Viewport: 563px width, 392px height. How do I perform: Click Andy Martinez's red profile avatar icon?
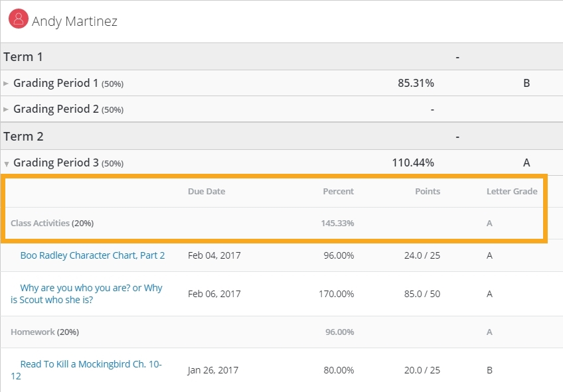[18, 19]
